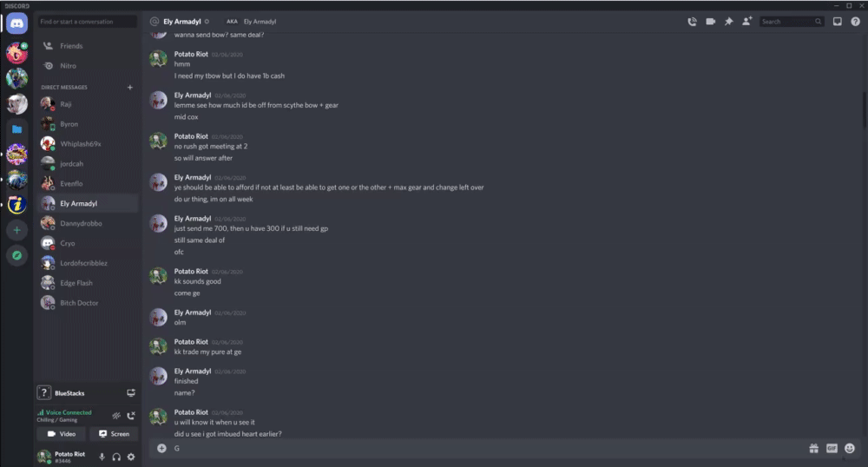Open Add a Server from the server rail
Screen dimensions: 868x467
coord(17,230)
